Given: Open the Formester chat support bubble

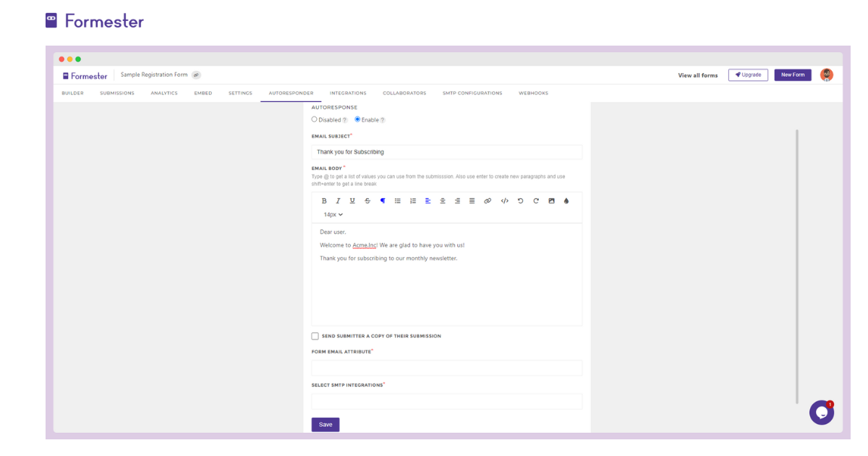Looking at the screenshot, I should [821, 412].
